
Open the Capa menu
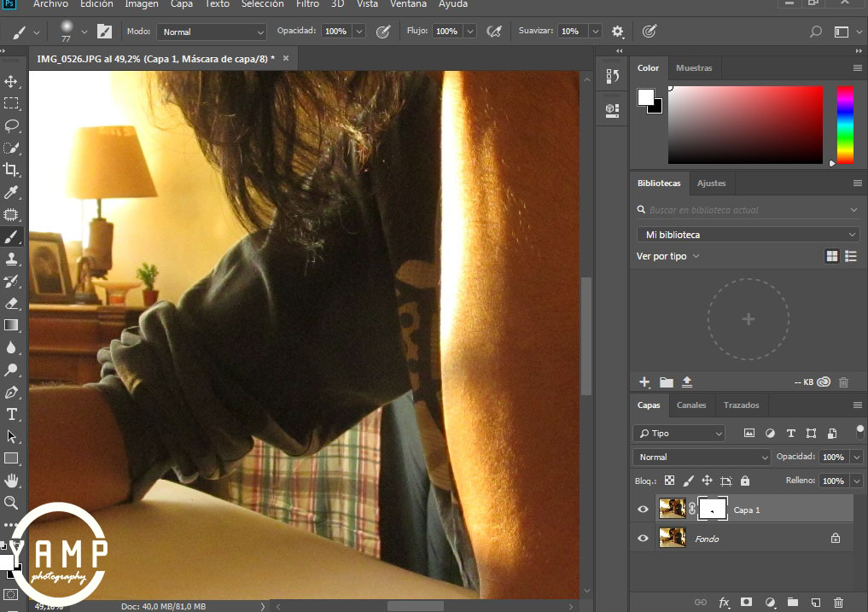coord(182,4)
